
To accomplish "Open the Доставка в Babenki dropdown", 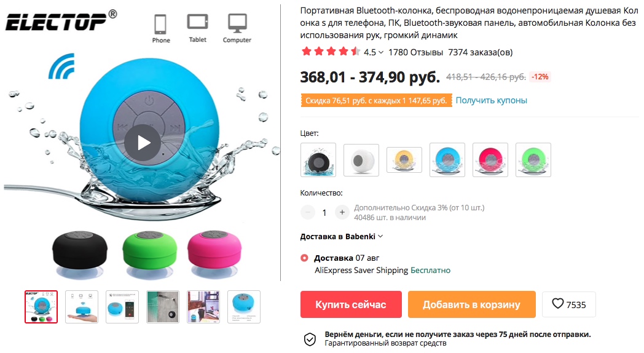I will 342,236.
